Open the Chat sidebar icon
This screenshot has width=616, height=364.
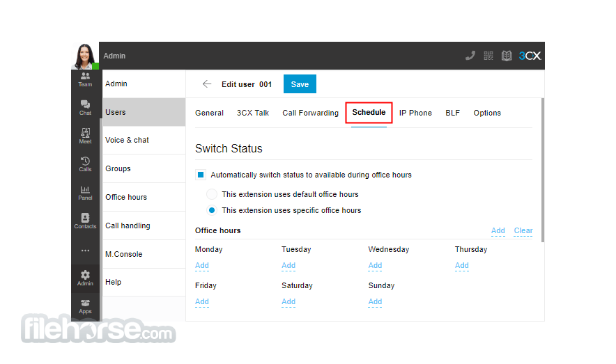coord(85,108)
